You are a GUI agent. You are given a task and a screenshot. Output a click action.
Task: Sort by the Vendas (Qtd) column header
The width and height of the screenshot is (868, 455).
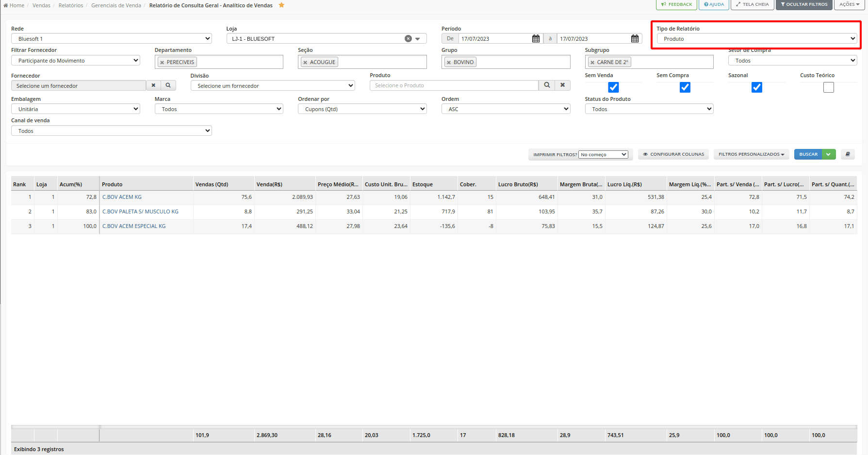224,184
